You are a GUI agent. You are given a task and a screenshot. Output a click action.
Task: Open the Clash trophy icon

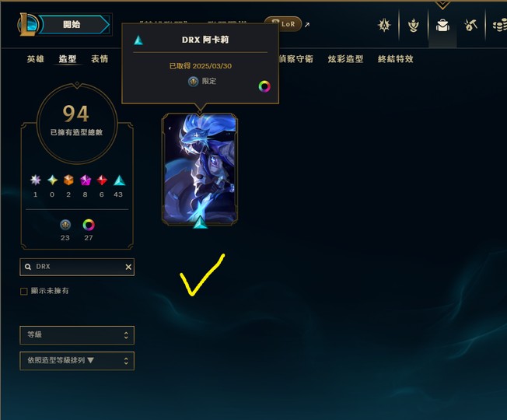coord(413,25)
